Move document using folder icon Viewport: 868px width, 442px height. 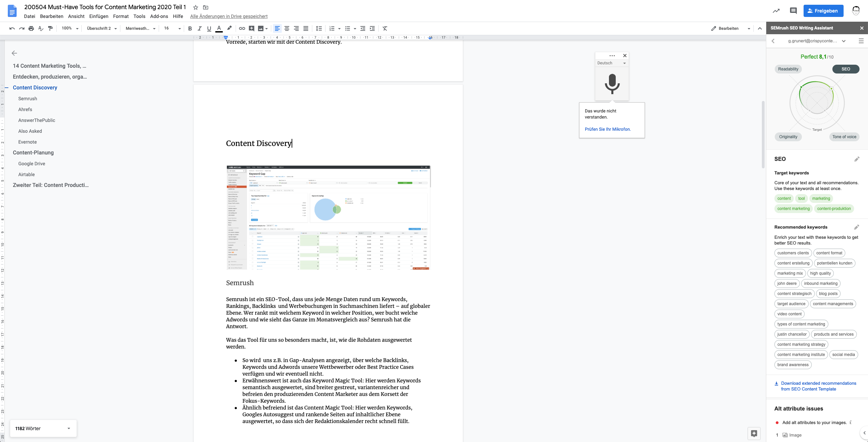coord(205,7)
